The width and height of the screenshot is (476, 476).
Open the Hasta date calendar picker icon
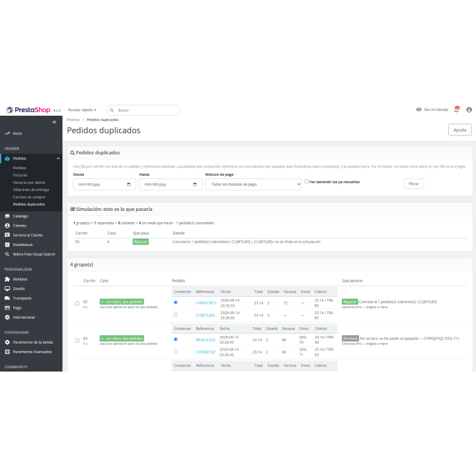[x=195, y=184]
